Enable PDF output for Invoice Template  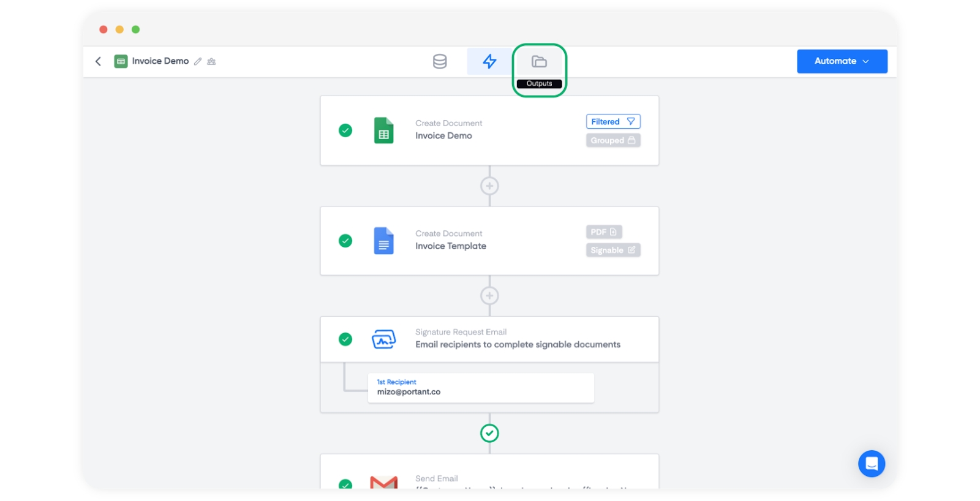(x=603, y=232)
